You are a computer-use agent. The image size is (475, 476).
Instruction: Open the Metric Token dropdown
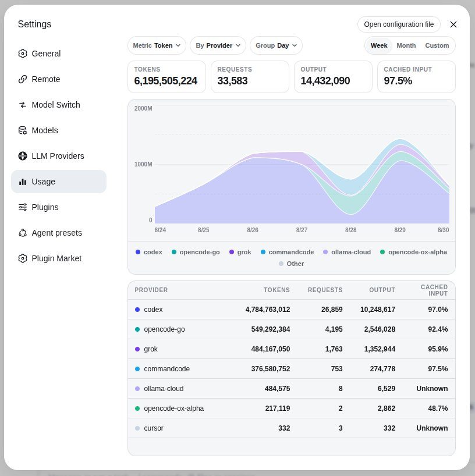tap(157, 45)
